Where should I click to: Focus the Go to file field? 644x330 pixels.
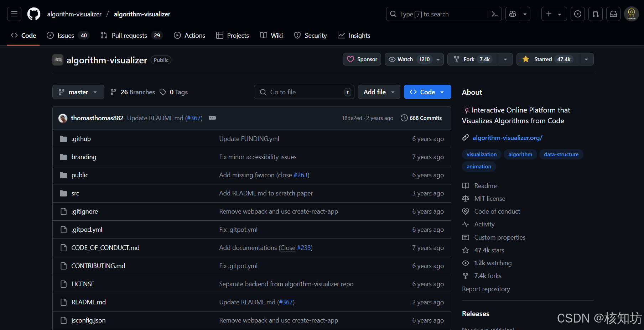[304, 92]
